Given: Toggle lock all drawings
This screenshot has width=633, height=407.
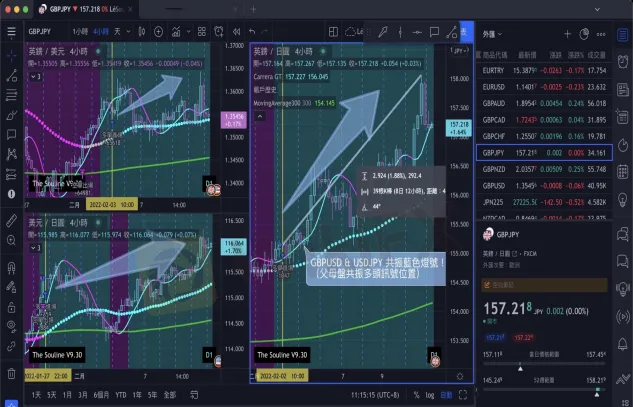Looking at the screenshot, I should click(x=11, y=307).
